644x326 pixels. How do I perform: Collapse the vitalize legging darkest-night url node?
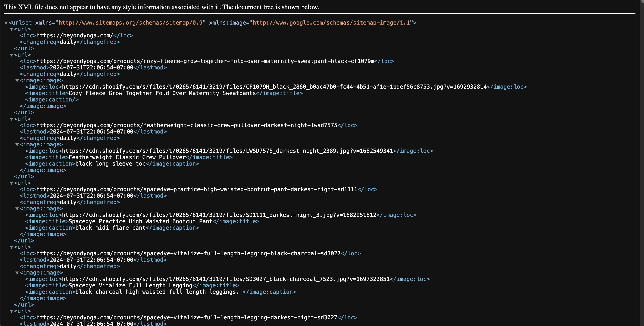[x=12, y=311]
